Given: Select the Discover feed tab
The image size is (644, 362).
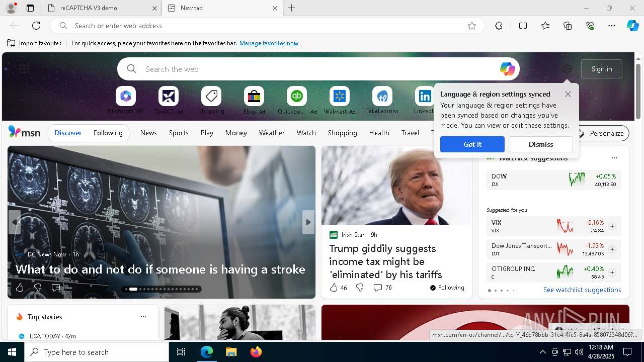Looking at the screenshot, I should [68, 133].
